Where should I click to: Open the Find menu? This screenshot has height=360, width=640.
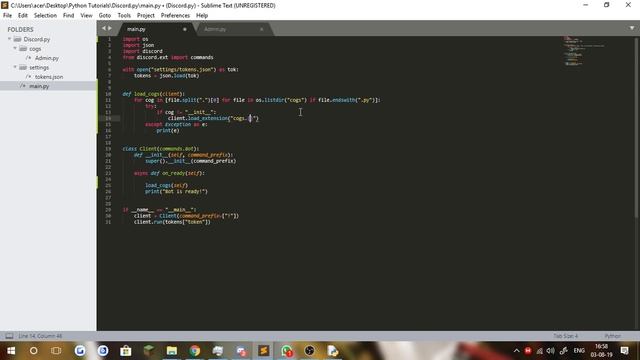coord(68,15)
